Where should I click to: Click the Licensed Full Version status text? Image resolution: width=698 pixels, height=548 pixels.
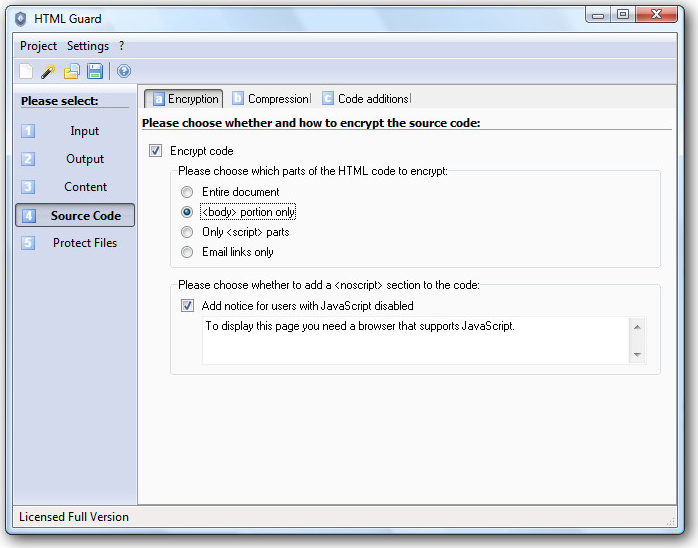point(74,517)
